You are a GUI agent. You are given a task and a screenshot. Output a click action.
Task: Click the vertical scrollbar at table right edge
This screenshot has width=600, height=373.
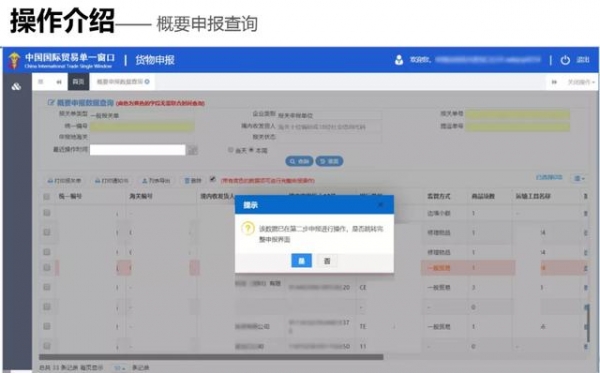pyautogui.click(x=589, y=324)
